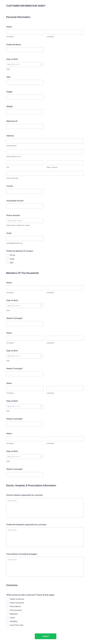The width and height of the screenshot is (90, 644).
Task: Focus the Preferred Name text box
Action: (x=25, y=50)
